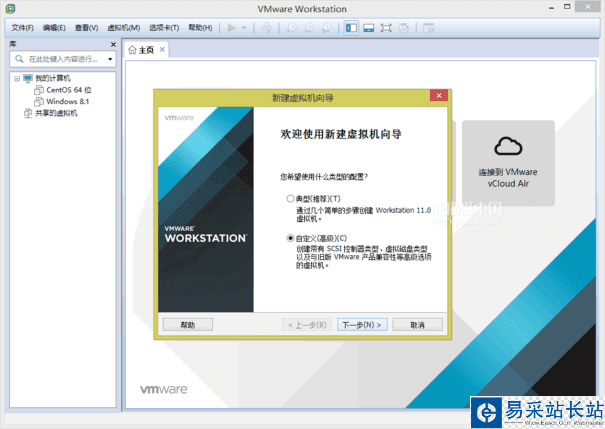
Task: Click the 连接到 VMware vCloud Air tile
Action: 508,163
